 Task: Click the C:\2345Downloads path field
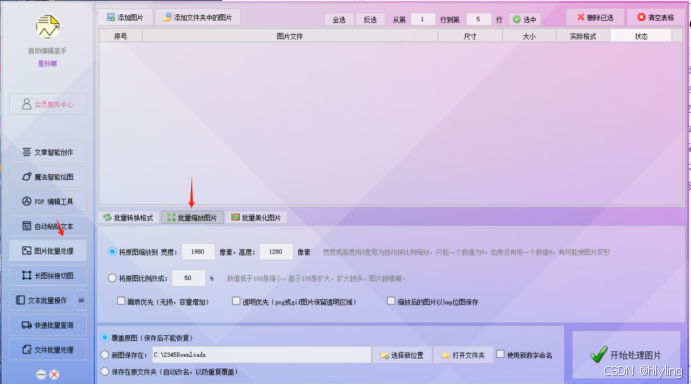[x=261, y=355]
